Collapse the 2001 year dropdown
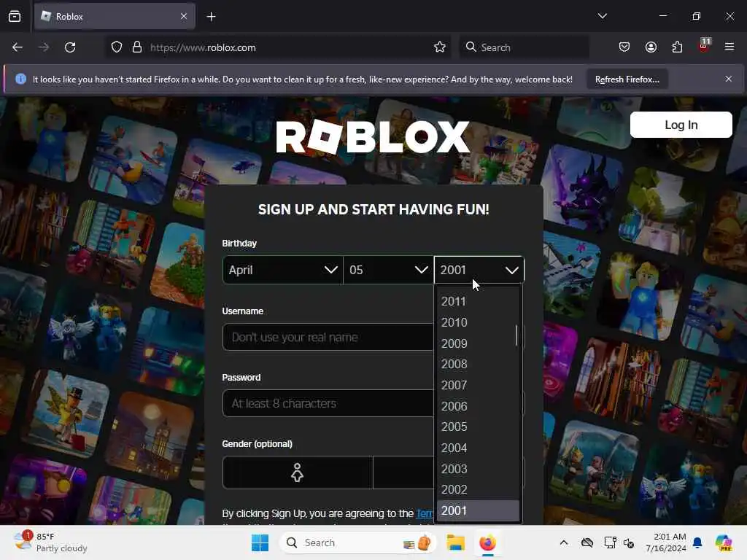Viewport: 747px width, 560px height. point(479,270)
